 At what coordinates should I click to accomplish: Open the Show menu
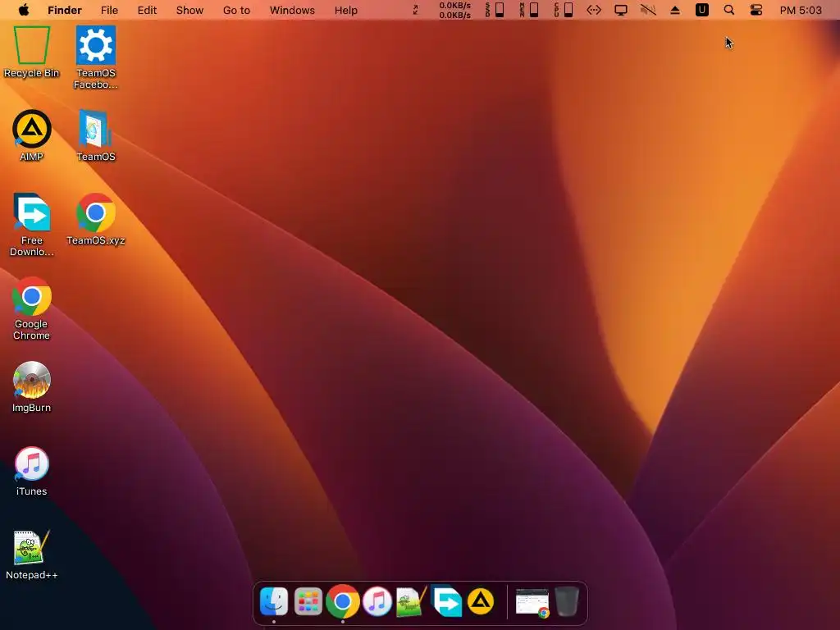coord(189,10)
